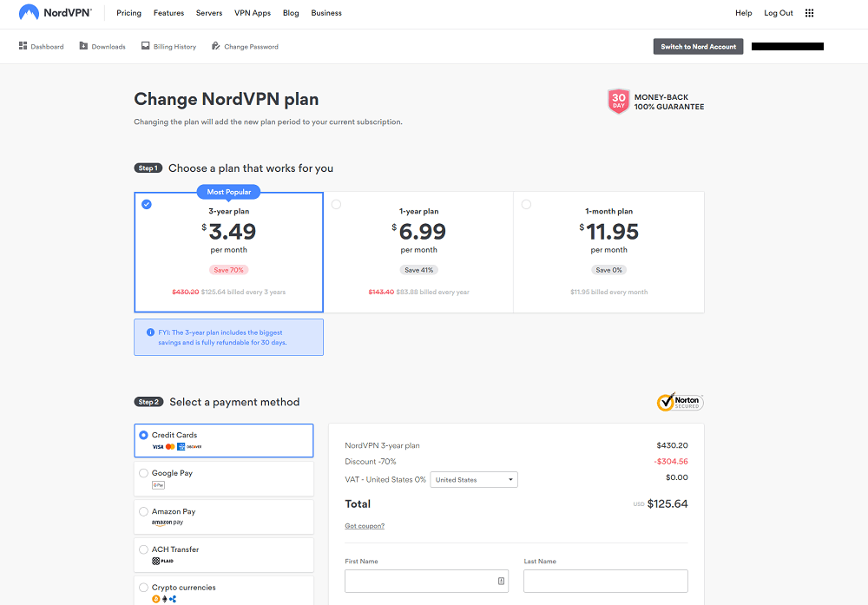Go to Billing History tab
The width and height of the screenshot is (868, 605).
(169, 47)
